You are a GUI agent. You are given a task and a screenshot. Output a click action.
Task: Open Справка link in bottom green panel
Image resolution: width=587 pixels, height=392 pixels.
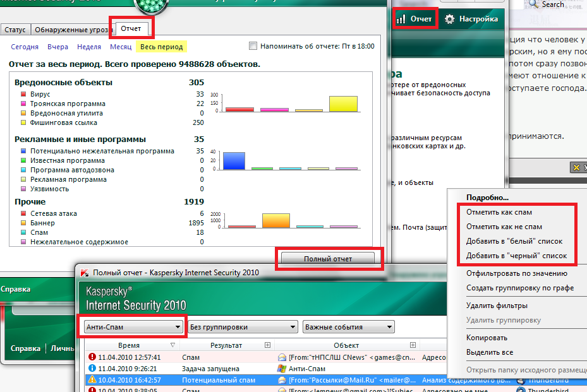click(25, 348)
